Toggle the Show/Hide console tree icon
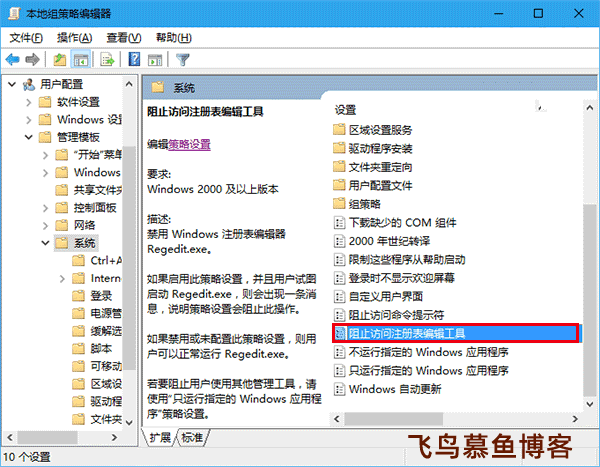The image size is (600, 467). coord(81,60)
